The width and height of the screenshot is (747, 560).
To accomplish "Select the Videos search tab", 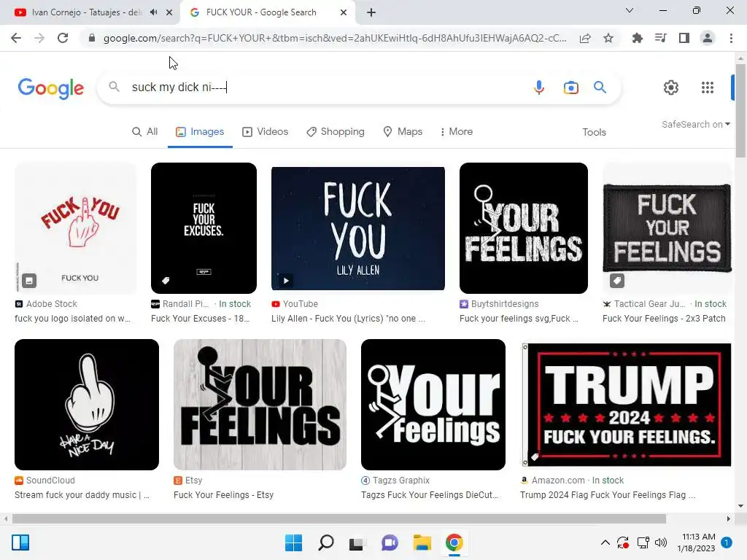I will point(266,132).
